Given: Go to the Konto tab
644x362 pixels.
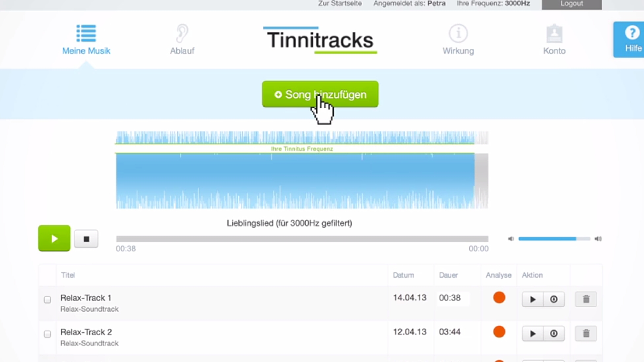Looking at the screenshot, I should (554, 39).
